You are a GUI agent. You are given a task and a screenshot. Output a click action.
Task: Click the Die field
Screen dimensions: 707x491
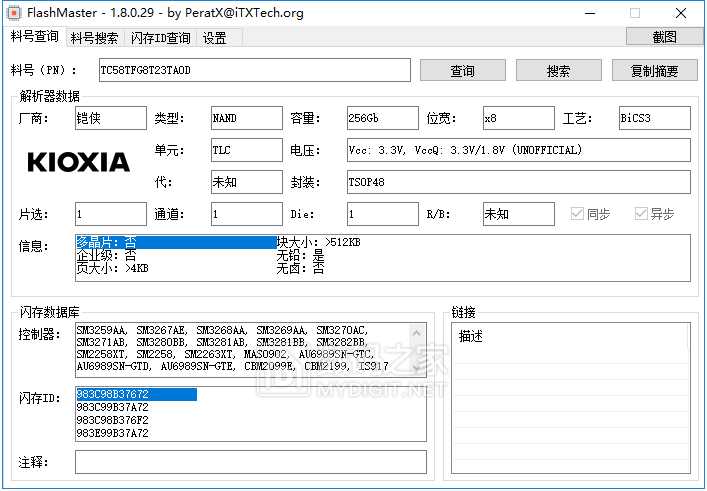click(383, 214)
